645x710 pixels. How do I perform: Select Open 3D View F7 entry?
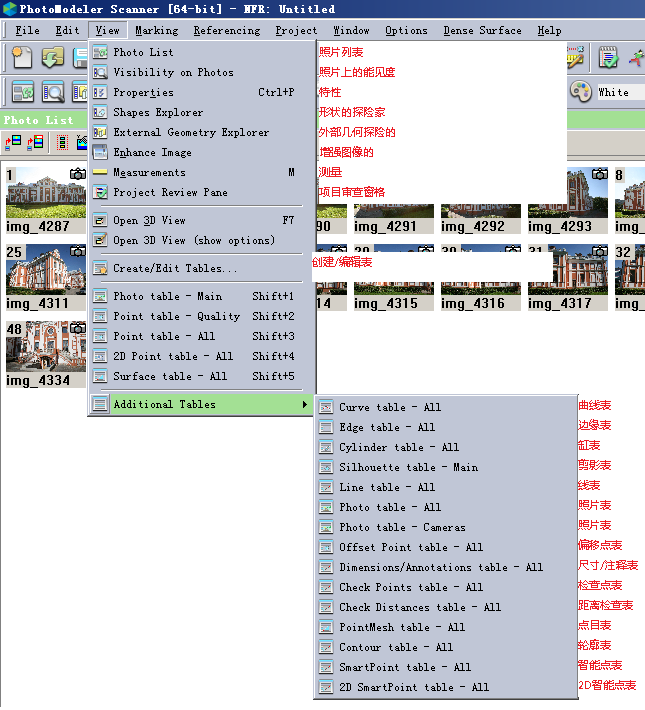click(202, 220)
